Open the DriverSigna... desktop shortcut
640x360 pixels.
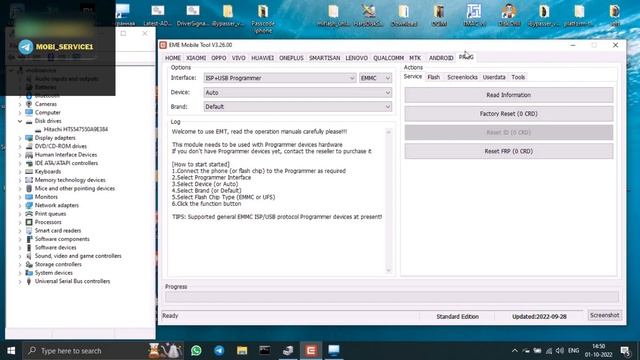193,16
